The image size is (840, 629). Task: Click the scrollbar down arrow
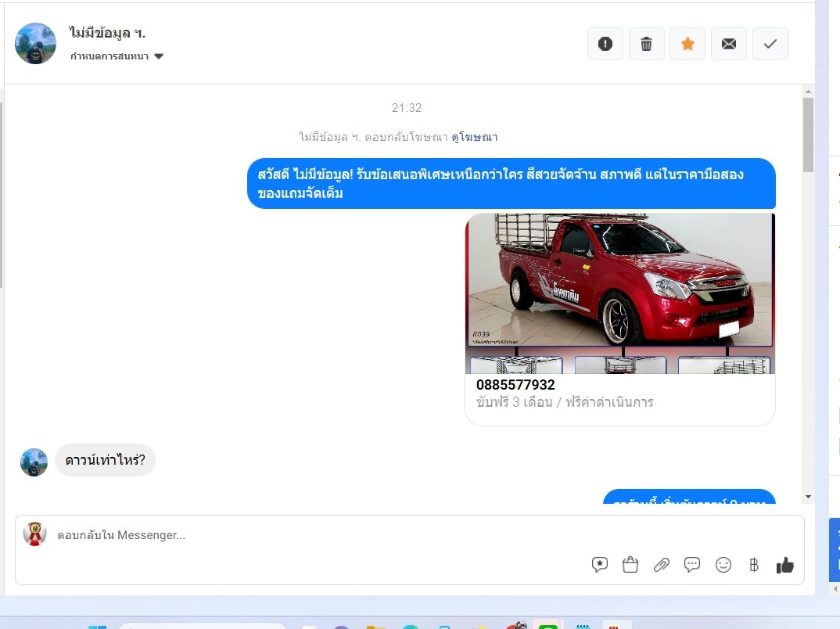tap(808, 497)
